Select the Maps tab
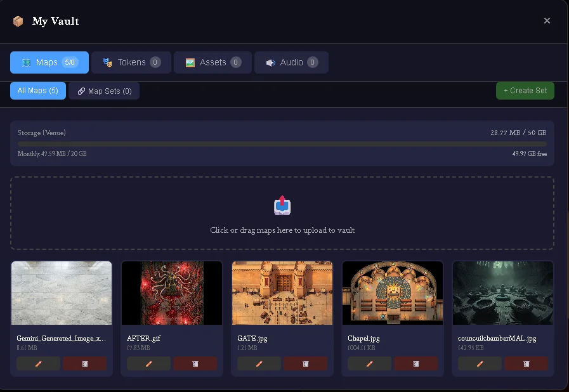Image resolution: width=569 pixels, height=392 pixels. pyautogui.click(x=49, y=62)
